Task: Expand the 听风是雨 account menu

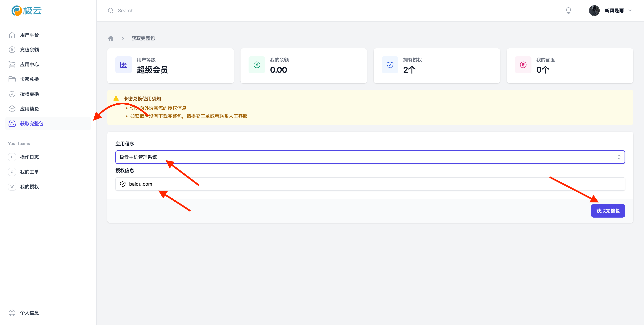Action: [630, 11]
